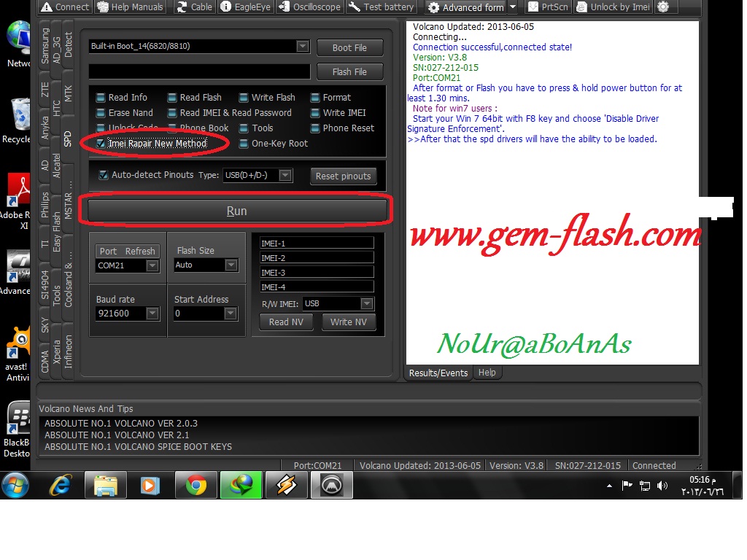The image size is (747, 560).
Task: Open the COM21 port dropdown
Action: (x=152, y=265)
